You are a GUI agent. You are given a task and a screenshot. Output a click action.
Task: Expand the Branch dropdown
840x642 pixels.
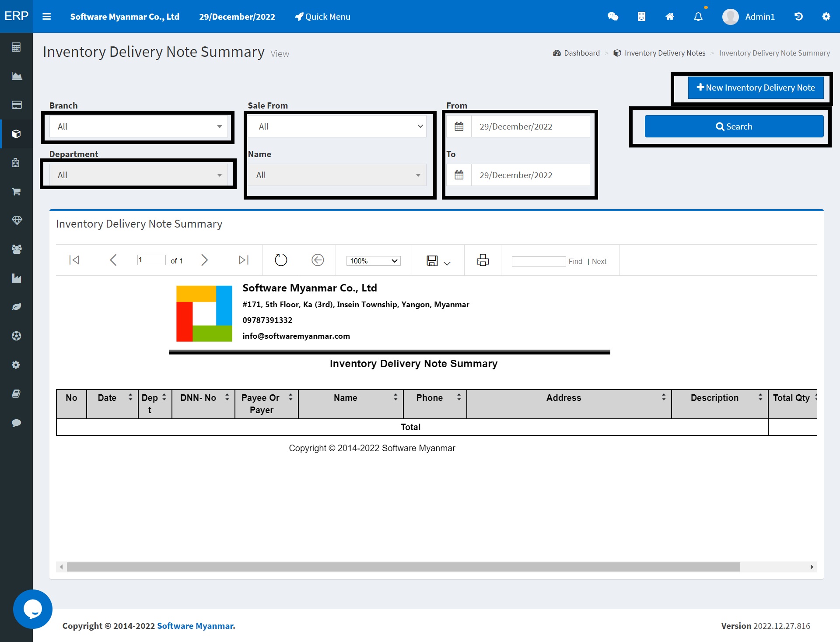pyautogui.click(x=138, y=126)
